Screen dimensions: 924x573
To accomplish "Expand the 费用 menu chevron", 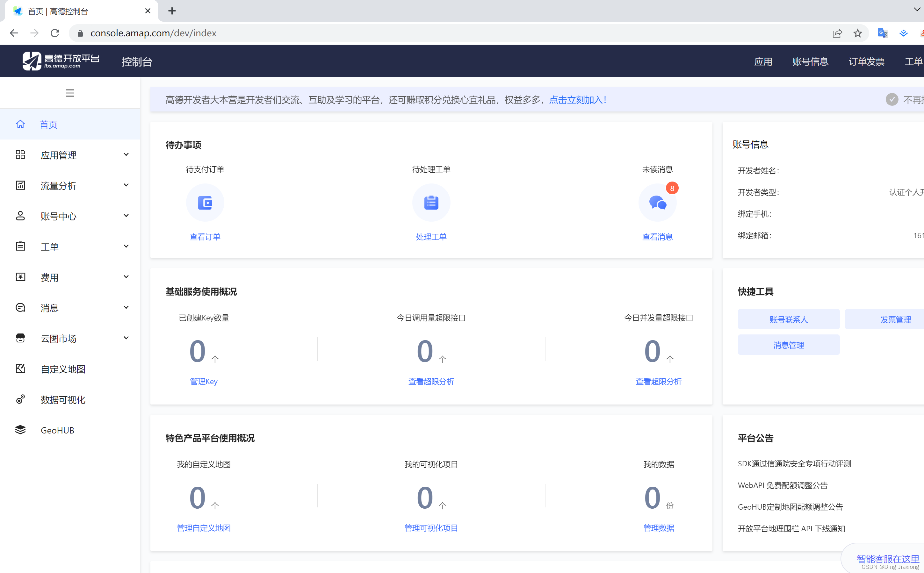I will (126, 277).
